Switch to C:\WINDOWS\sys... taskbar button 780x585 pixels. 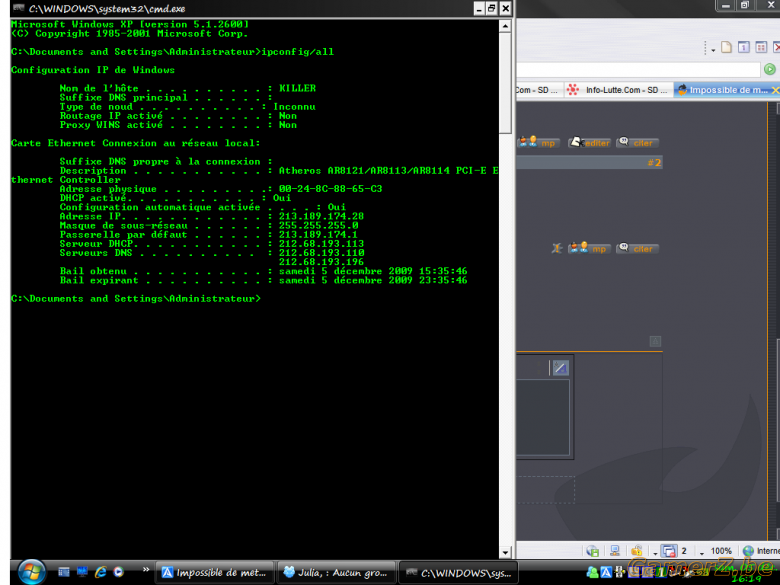click(459, 573)
